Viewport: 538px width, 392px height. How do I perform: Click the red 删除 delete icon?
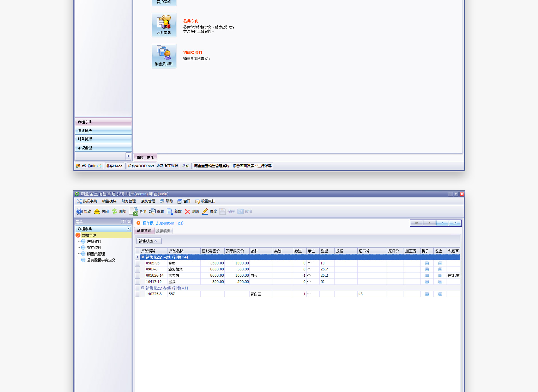tap(187, 212)
